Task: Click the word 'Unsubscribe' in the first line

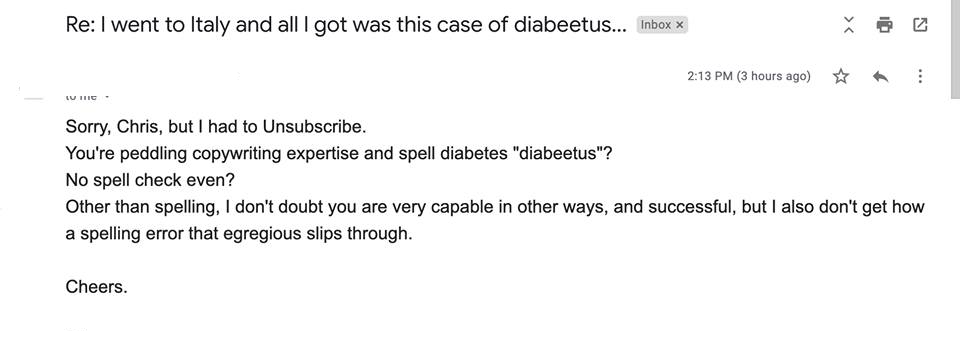Action: [312, 127]
